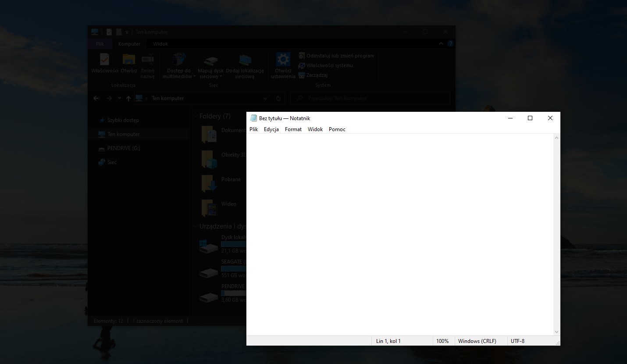Collapse the Foldery (7) group
This screenshot has height=364, width=627.
click(195, 116)
